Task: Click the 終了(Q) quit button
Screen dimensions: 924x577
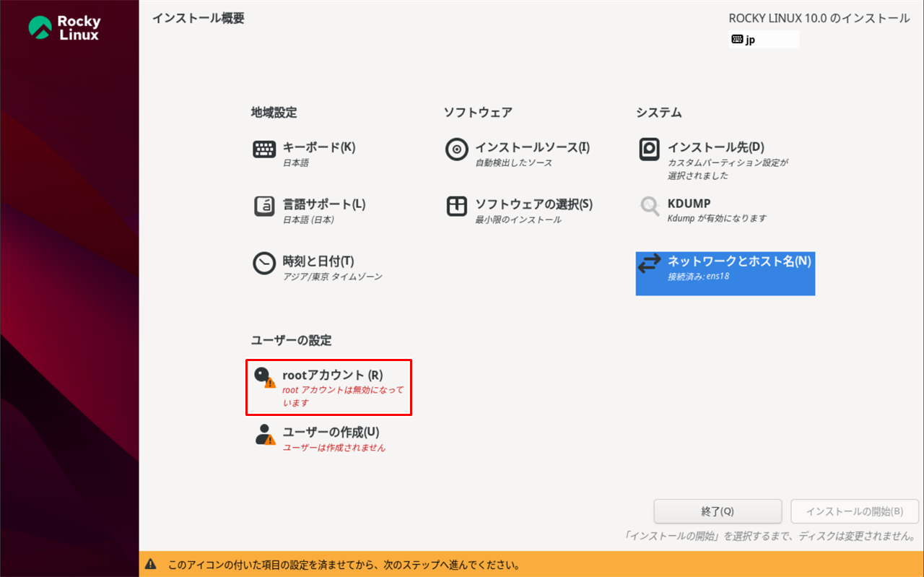Action: 718,511
